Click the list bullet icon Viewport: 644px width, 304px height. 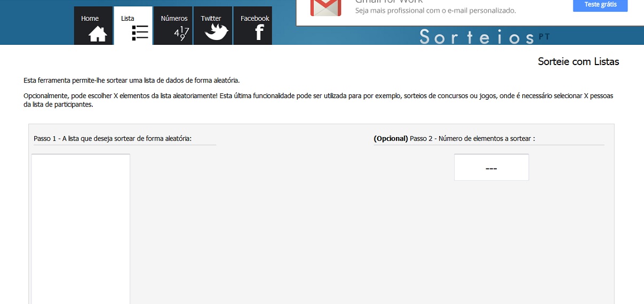point(140,33)
